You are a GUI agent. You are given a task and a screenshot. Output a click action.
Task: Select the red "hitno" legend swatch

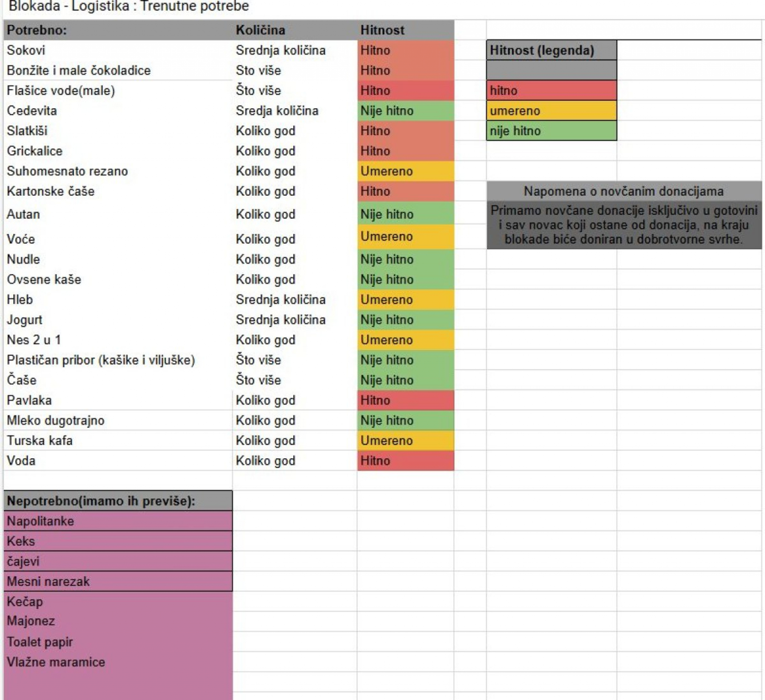(x=551, y=91)
